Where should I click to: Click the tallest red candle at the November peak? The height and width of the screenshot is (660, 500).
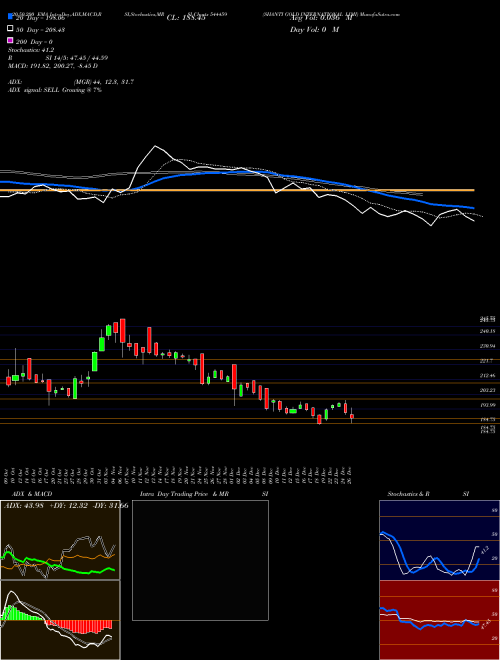pos(122,330)
